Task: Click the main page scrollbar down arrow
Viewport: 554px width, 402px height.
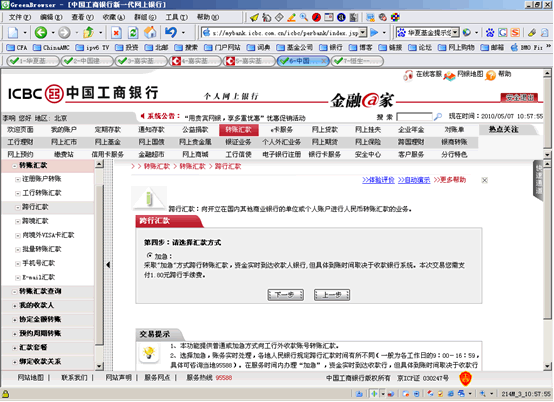Action: pos(547,366)
